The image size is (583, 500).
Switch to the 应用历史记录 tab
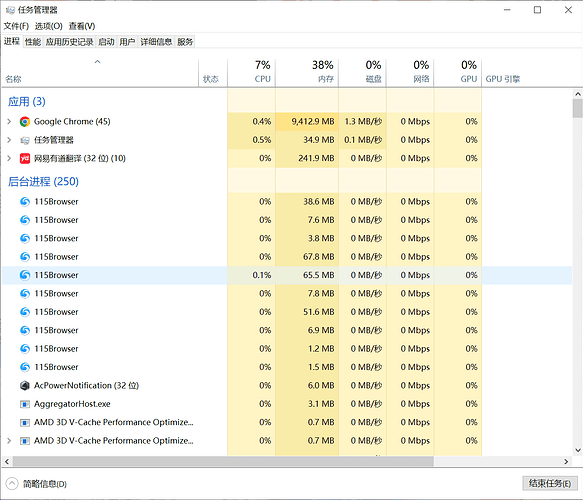pyautogui.click(x=69, y=42)
